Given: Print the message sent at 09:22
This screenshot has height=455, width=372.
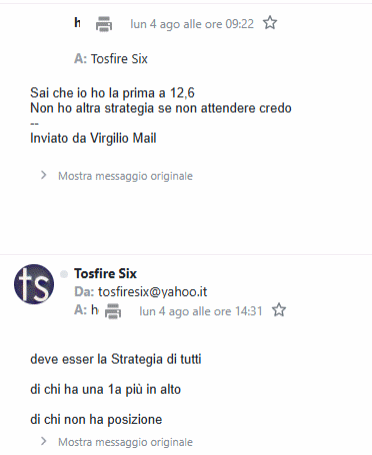Looking at the screenshot, I should tap(104, 24).
